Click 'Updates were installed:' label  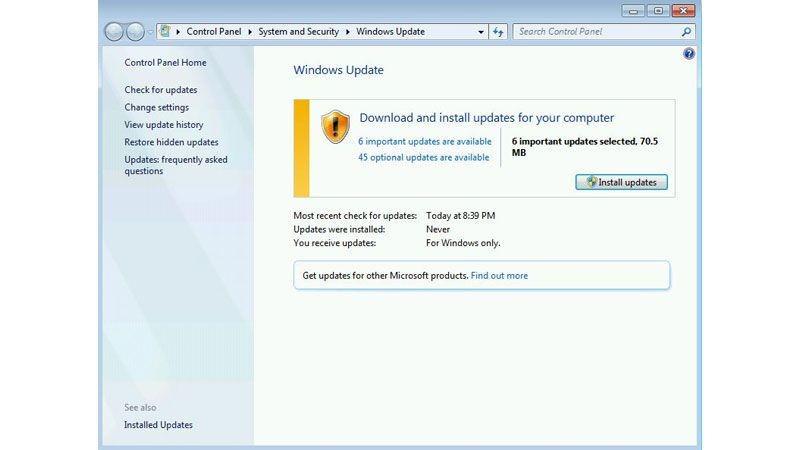point(339,230)
